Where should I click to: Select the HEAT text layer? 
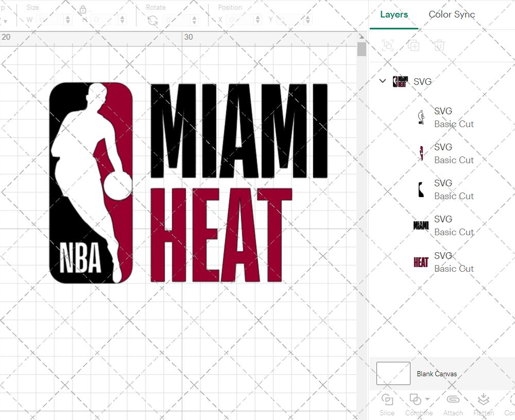tap(421, 262)
